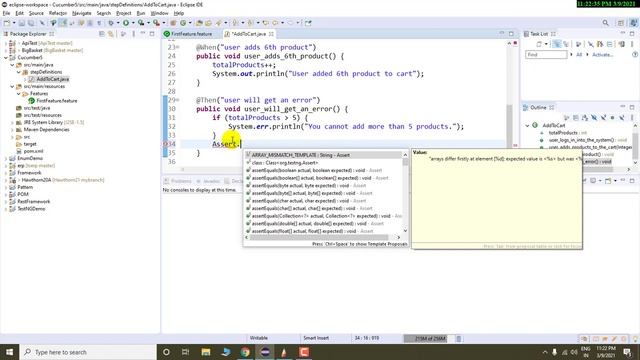This screenshot has height=360, width=640.
Task: Click Collapse All icon in Task List
Action: click(x=609, y=44)
